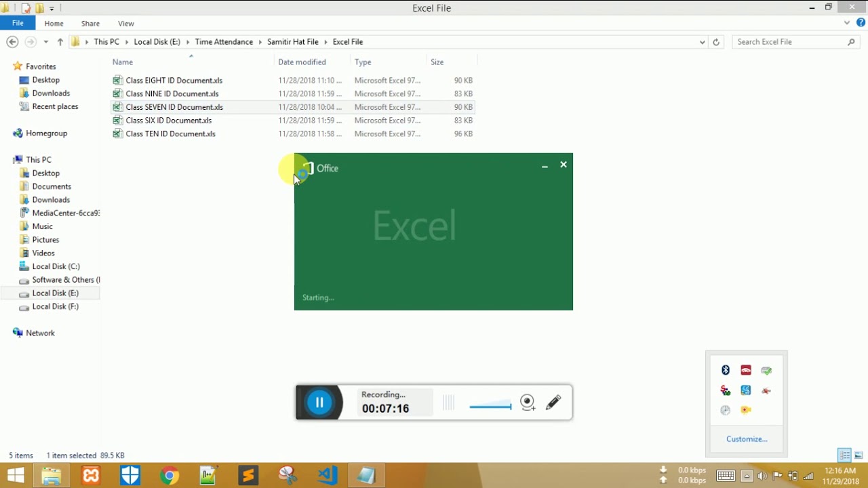Open Customize notification icons link
This screenshot has height=488, width=868.
click(747, 439)
